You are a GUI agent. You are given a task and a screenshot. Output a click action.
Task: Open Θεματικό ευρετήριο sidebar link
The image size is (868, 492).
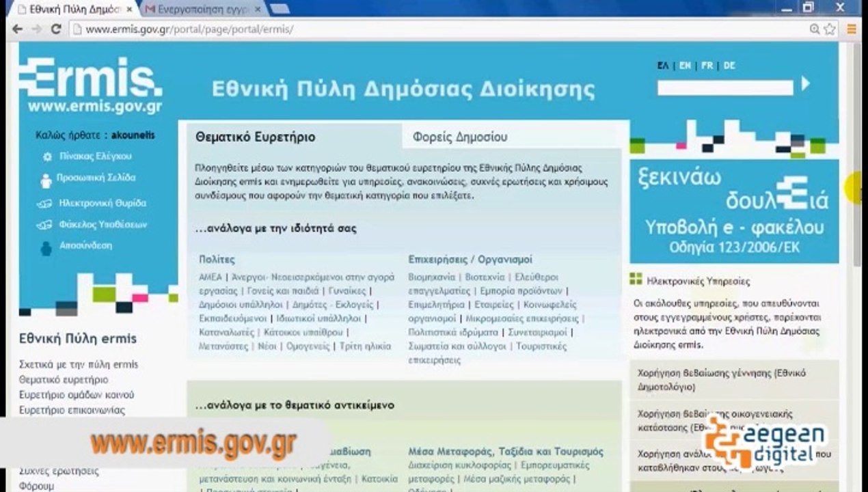point(64,379)
